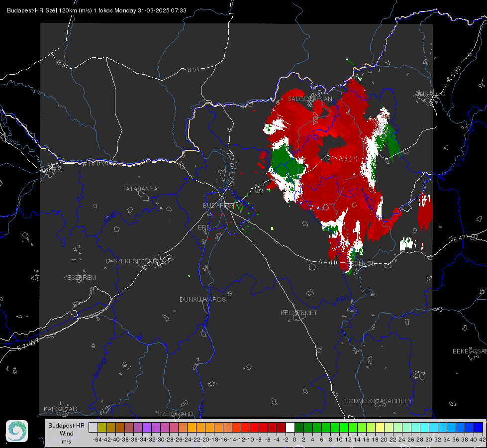Select the 20 value on the legend scale
This screenshot has width=487, height=448.
[384, 440]
